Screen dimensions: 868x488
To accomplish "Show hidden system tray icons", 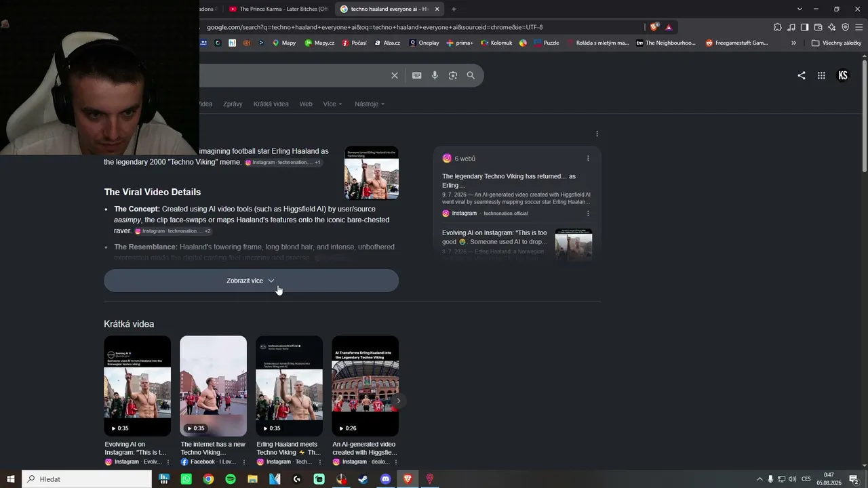I will 759,479.
